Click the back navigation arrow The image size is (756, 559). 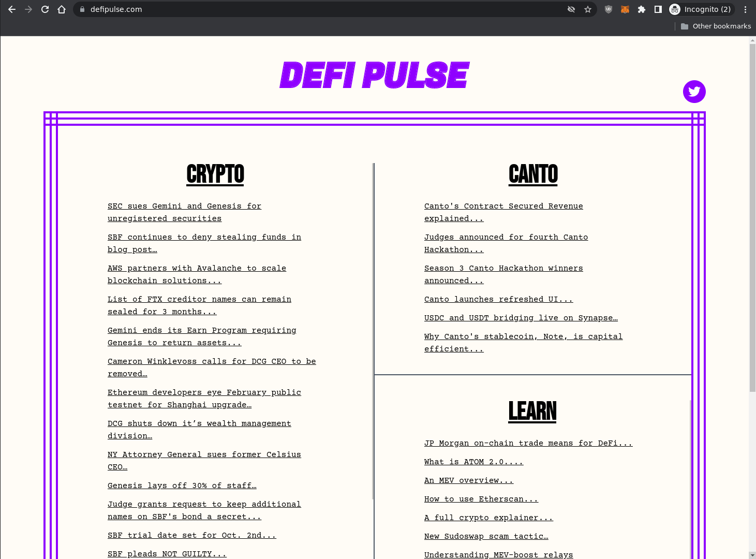[x=11, y=9]
